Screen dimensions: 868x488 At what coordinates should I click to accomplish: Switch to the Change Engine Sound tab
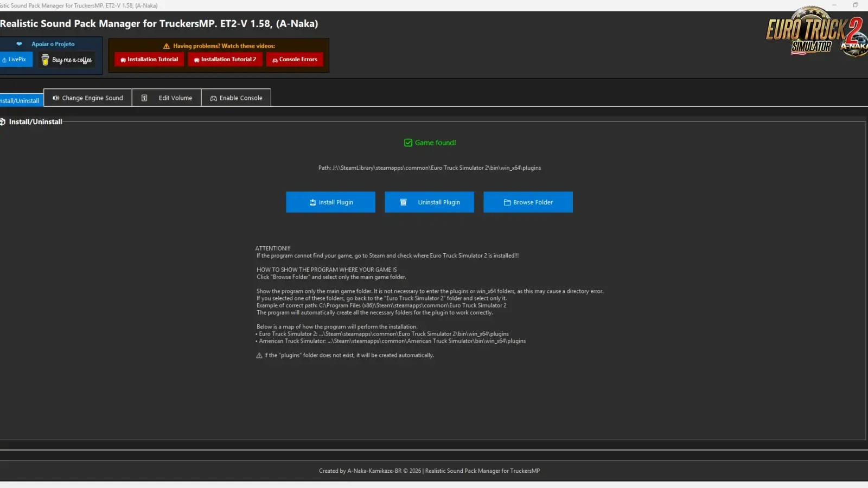coord(88,98)
